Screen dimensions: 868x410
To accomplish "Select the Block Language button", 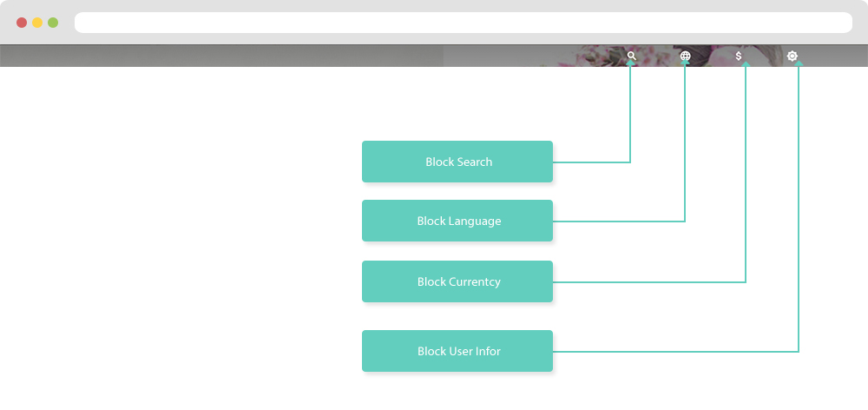I will pyautogui.click(x=457, y=221).
